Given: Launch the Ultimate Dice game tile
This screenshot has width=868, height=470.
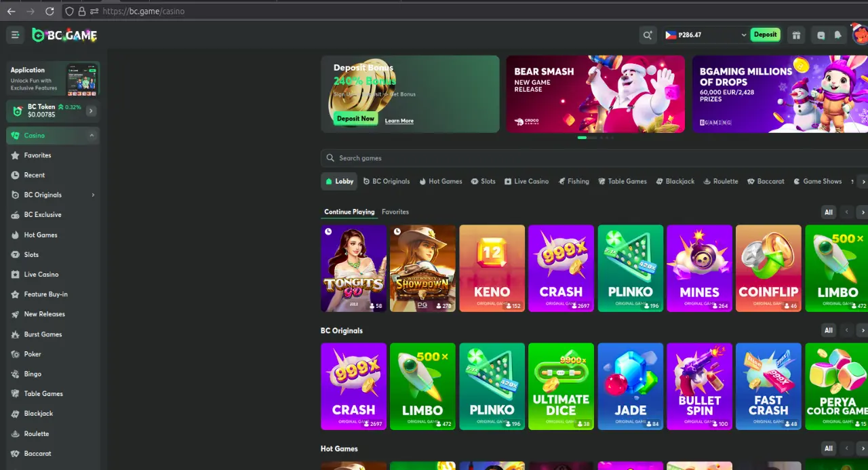Looking at the screenshot, I should pos(561,387).
